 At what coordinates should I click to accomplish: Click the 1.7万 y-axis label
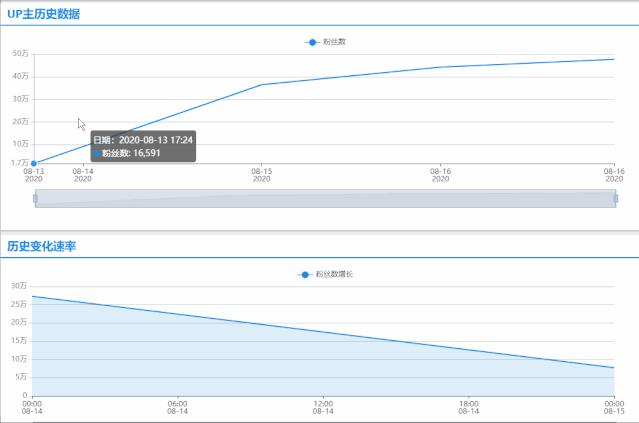(x=20, y=163)
